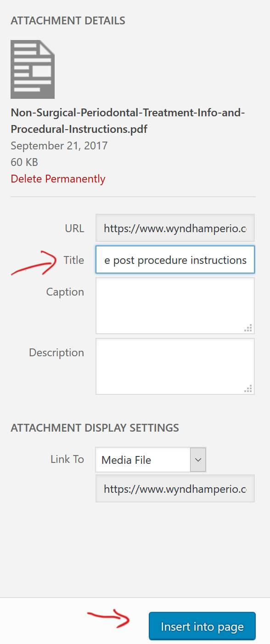Click Delete Permanently link
The width and height of the screenshot is (270, 644).
tap(58, 179)
